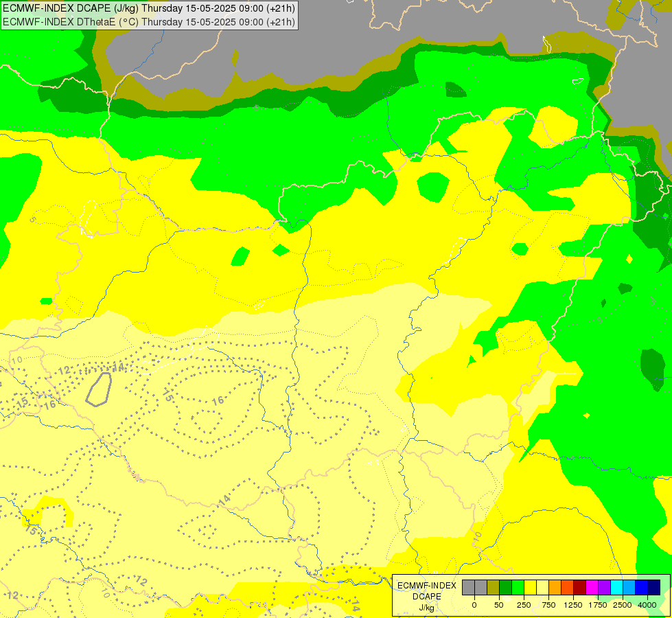The height and width of the screenshot is (618, 672).
Task: Click the light blue legend swatch
Action: (629, 588)
